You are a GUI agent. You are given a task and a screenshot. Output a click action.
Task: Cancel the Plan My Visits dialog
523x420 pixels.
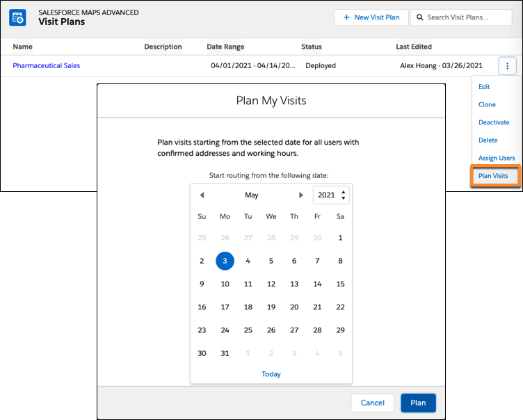373,403
